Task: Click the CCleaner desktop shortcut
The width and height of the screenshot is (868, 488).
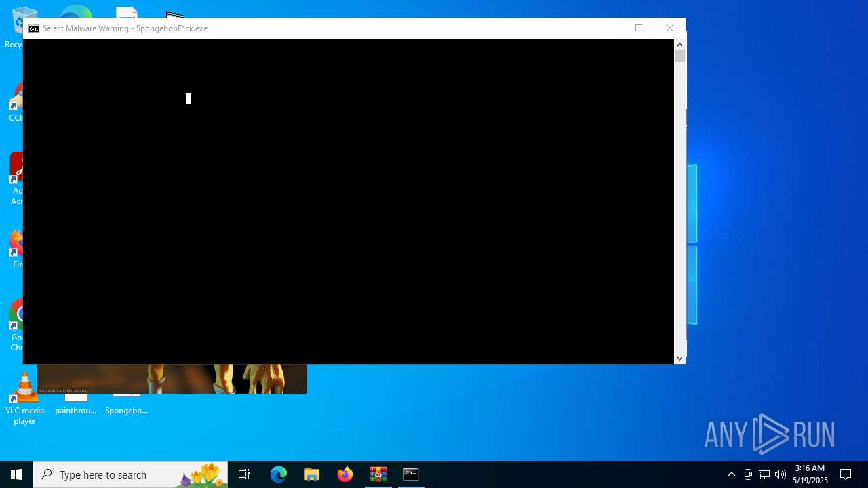Action: 15,102
